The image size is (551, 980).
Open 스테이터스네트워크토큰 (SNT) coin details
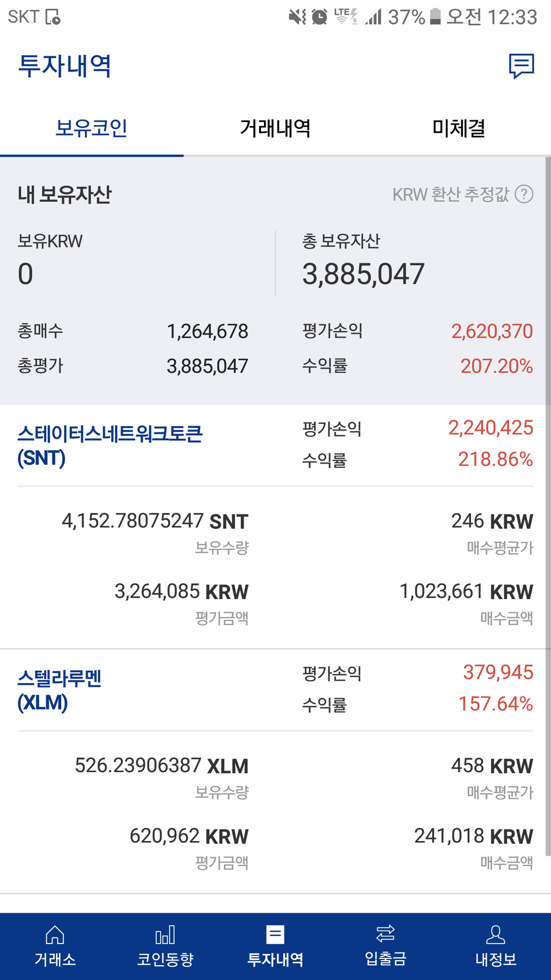[x=110, y=445]
